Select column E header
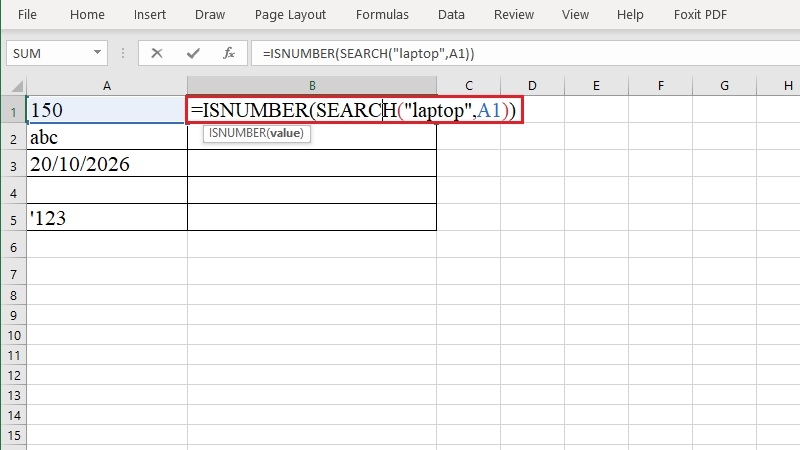This screenshot has width=800, height=450. point(596,86)
